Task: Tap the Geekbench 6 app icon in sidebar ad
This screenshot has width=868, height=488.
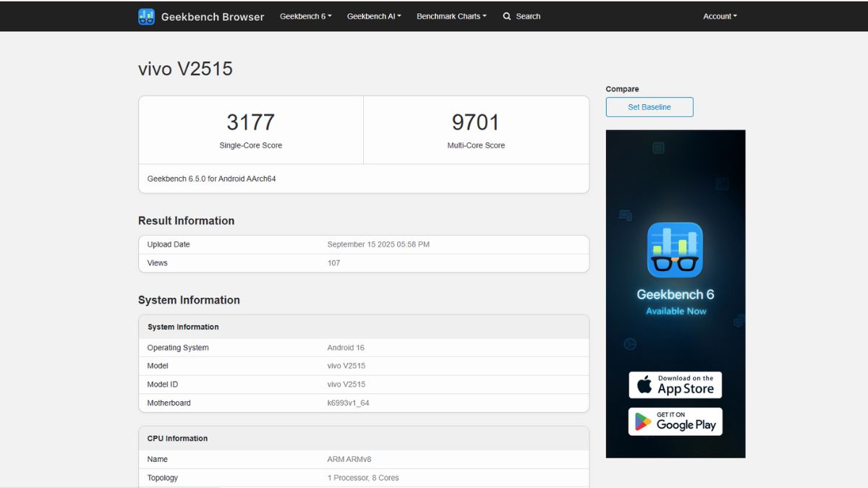Action: pyautogui.click(x=675, y=249)
